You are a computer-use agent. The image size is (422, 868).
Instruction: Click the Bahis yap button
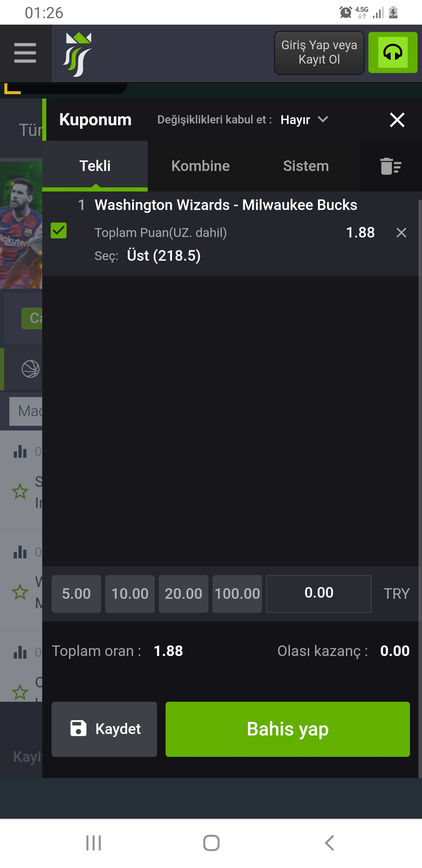pos(287,729)
